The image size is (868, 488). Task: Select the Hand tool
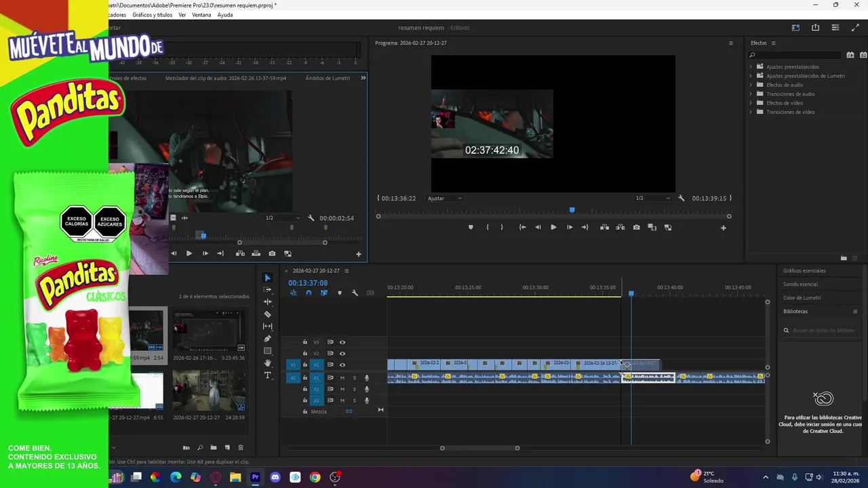click(267, 363)
